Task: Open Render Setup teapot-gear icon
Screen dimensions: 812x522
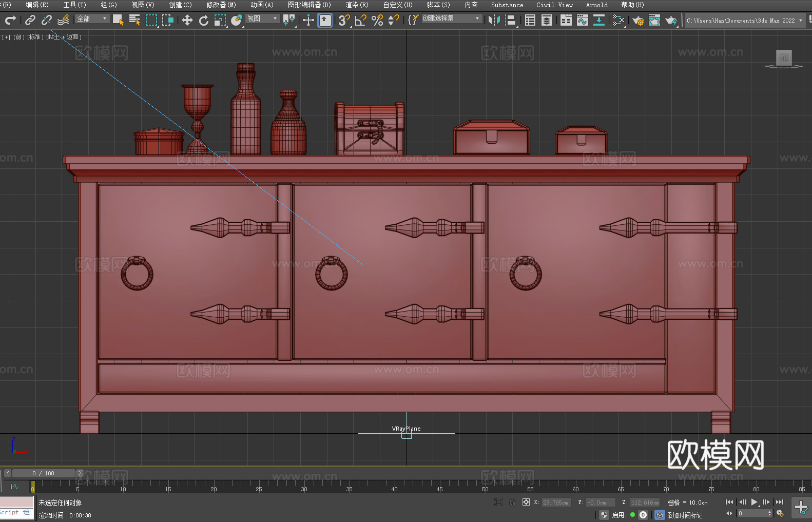Action: tap(638, 20)
